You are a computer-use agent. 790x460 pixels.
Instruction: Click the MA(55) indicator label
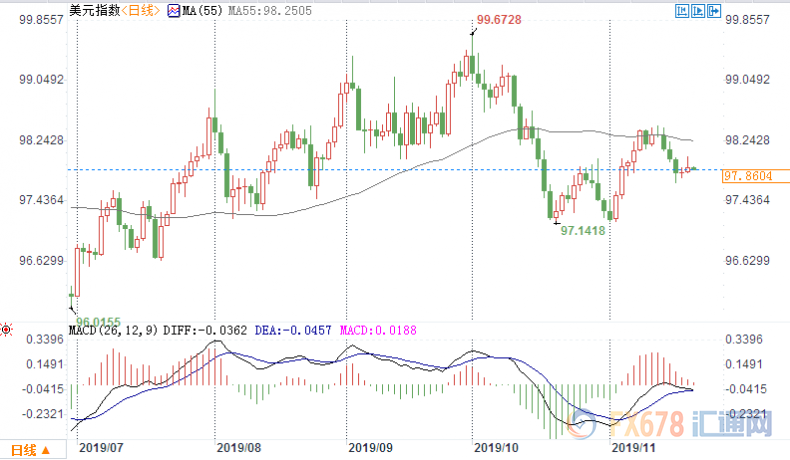[x=203, y=11]
